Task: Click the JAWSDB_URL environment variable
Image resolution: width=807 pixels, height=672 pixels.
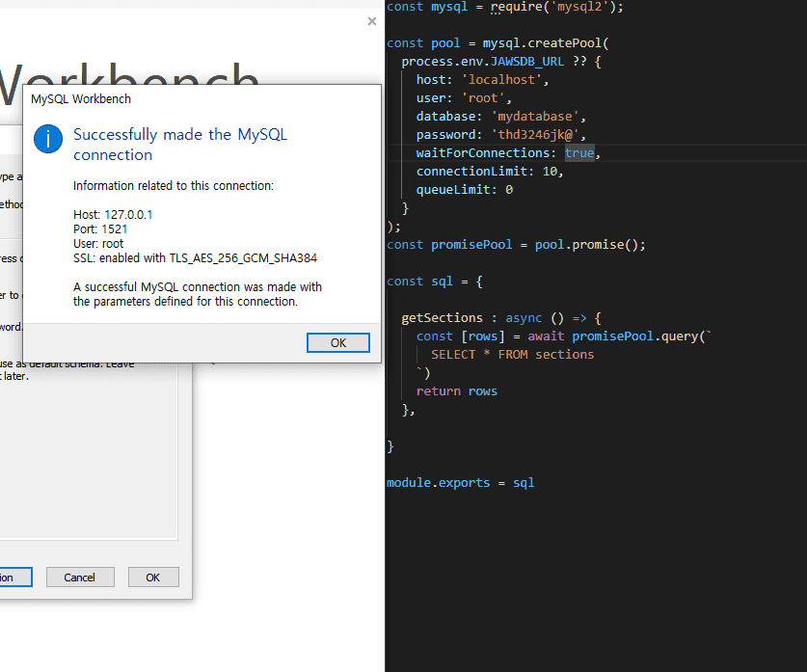Action: point(527,62)
